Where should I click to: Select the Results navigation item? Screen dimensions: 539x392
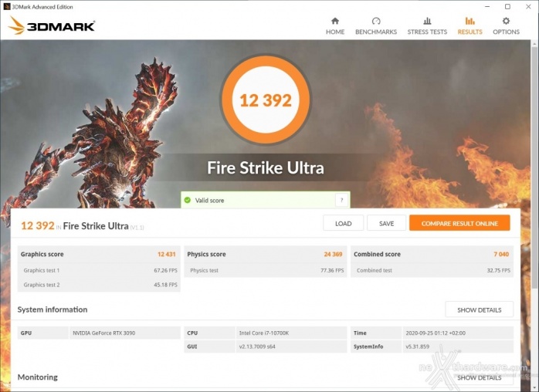[x=470, y=26]
